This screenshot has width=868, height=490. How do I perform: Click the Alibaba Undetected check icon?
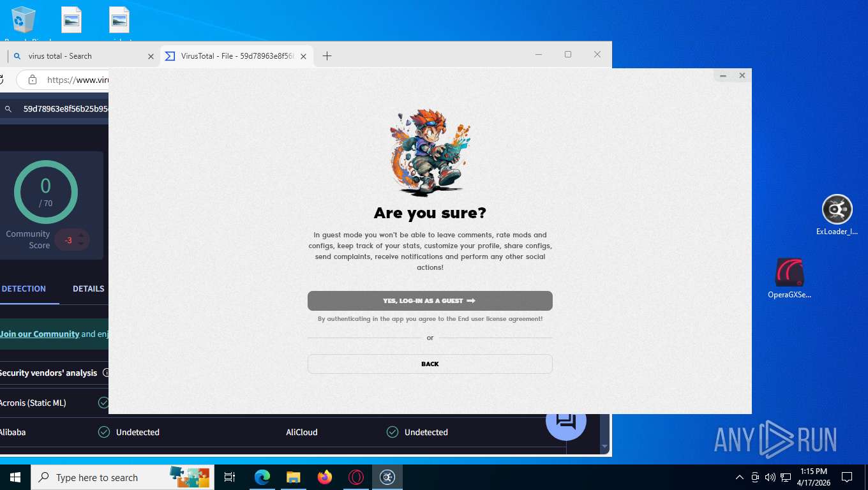[104, 432]
